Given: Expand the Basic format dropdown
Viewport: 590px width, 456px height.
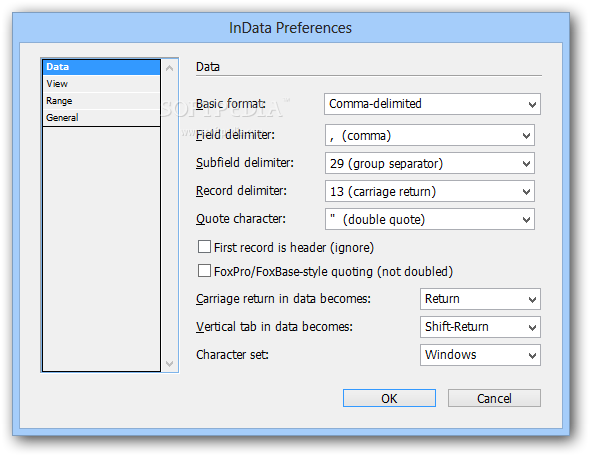Looking at the screenshot, I should coord(432,104).
